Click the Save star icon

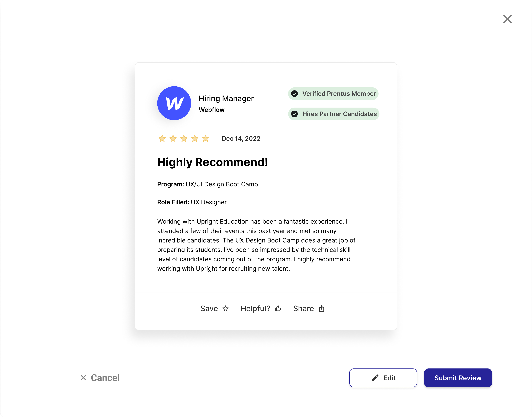225,308
